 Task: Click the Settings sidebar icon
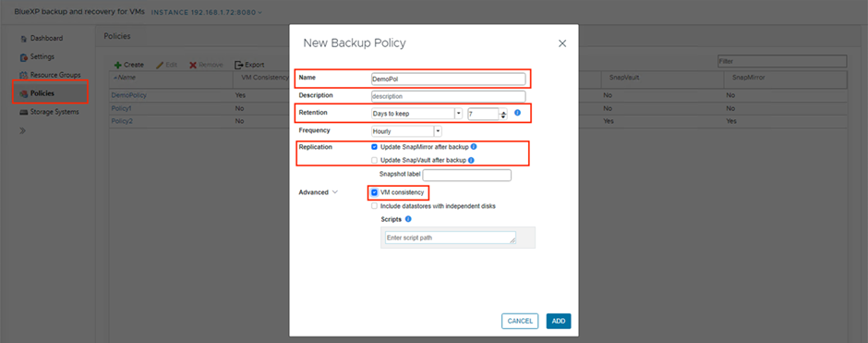point(23,57)
